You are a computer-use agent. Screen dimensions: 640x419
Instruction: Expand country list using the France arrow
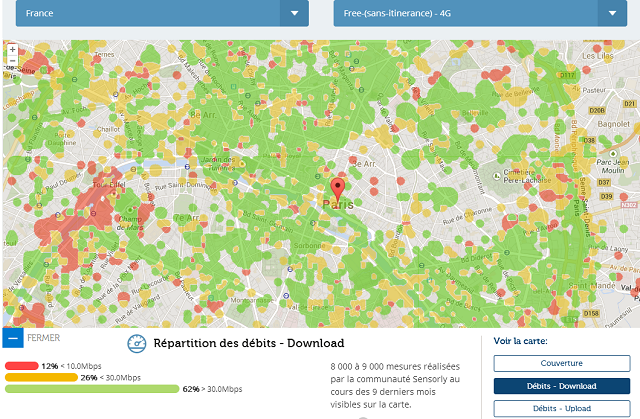coord(293,14)
